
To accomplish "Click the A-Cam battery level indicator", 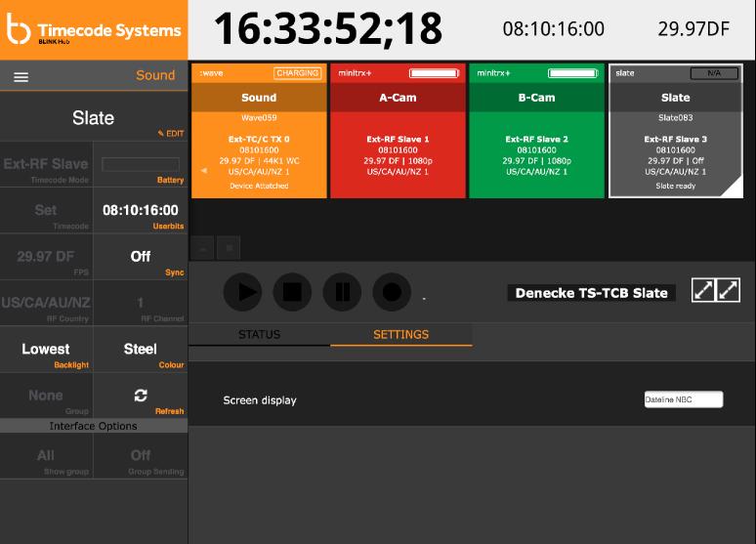I will click(x=435, y=73).
